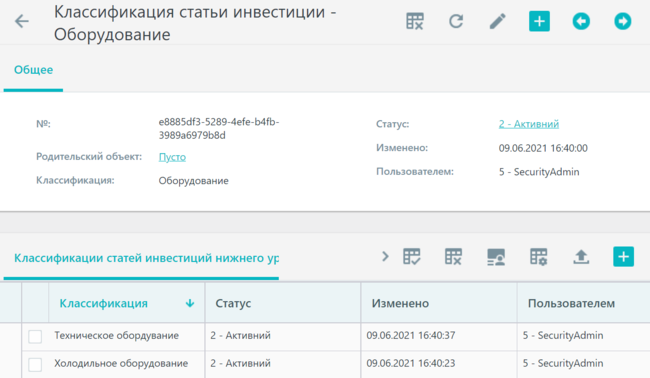Viewport: 650px width, 378px height.
Task: Tick checkbox for Холодильное оборудование row
Action: click(x=35, y=364)
